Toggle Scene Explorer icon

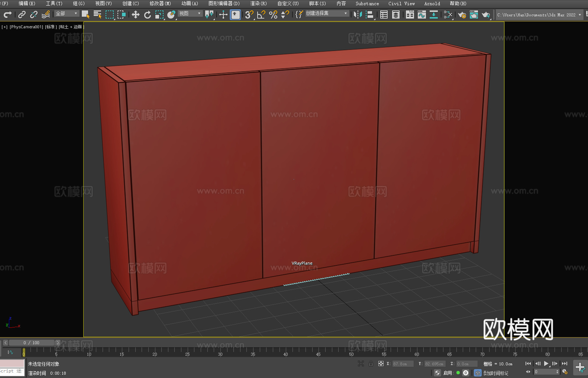[x=384, y=14]
